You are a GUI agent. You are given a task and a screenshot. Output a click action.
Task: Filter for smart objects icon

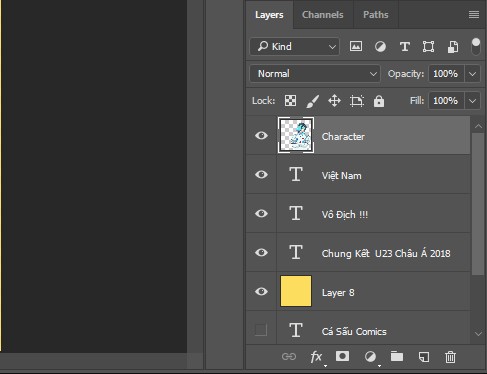click(453, 47)
